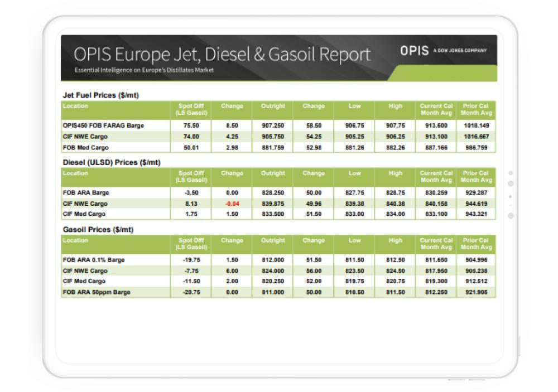Click the spot diff value '-19.75'
Screen dimensions: 558x392
click(x=191, y=260)
